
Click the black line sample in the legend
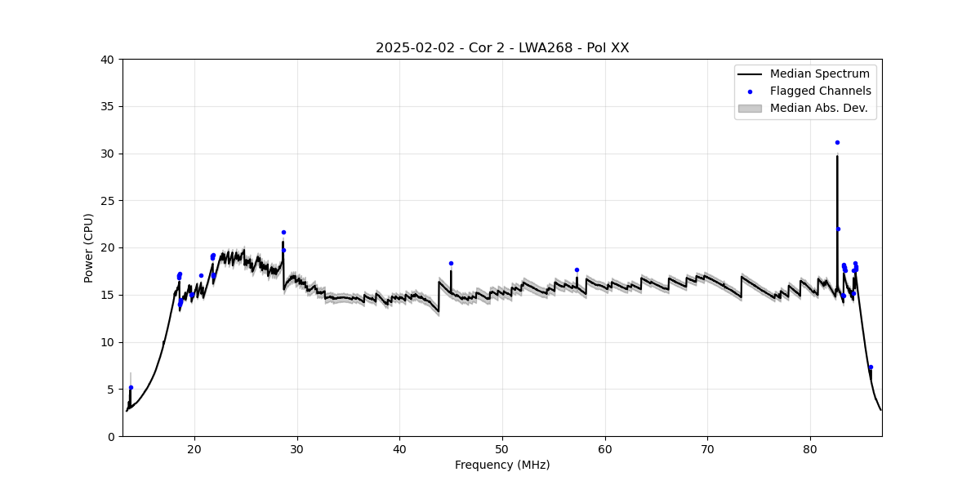[750, 74]
